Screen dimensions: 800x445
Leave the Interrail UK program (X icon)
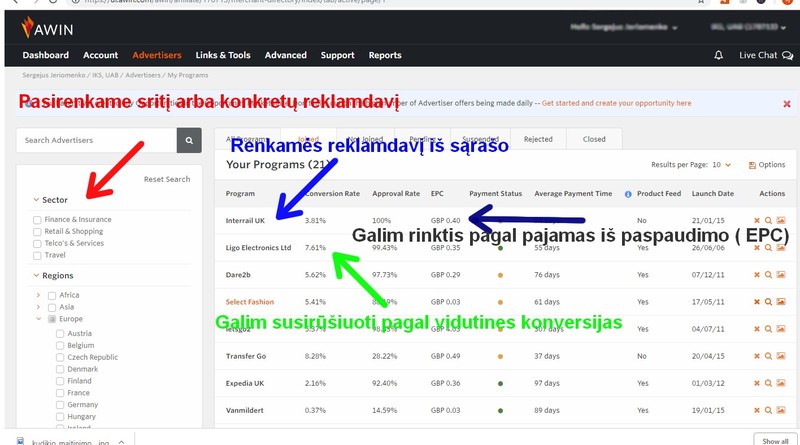(x=757, y=220)
